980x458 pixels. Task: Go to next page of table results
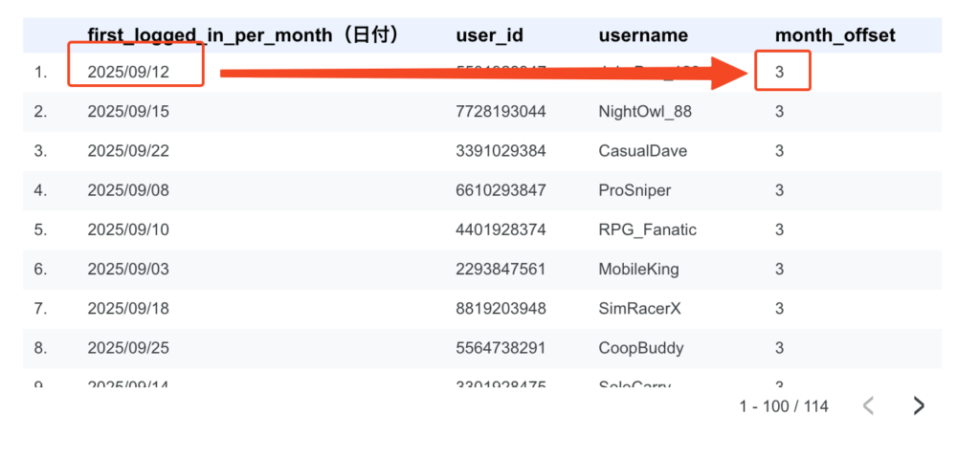coord(919,406)
